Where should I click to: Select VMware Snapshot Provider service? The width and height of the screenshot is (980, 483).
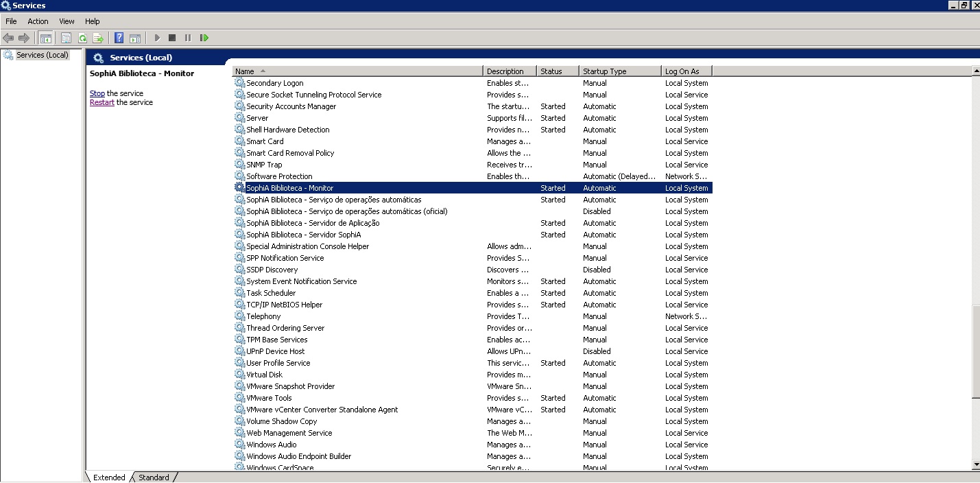pyautogui.click(x=473, y=386)
